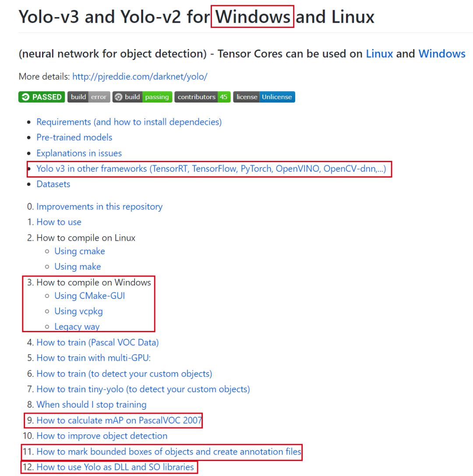Open Improvements in this repository link
473x476 pixels.
(99, 206)
